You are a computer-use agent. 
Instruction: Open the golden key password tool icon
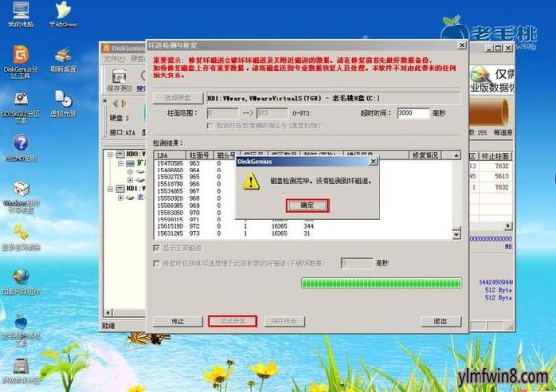click(x=21, y=237)
